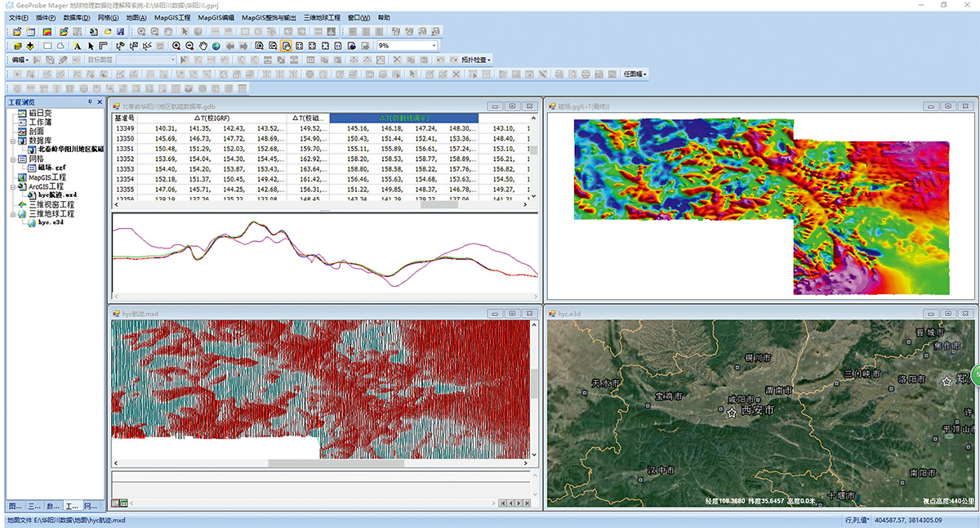Click the 磁日变 icon in project browser
The width and height of the screenshot is (980, 528).
[21, 113]
